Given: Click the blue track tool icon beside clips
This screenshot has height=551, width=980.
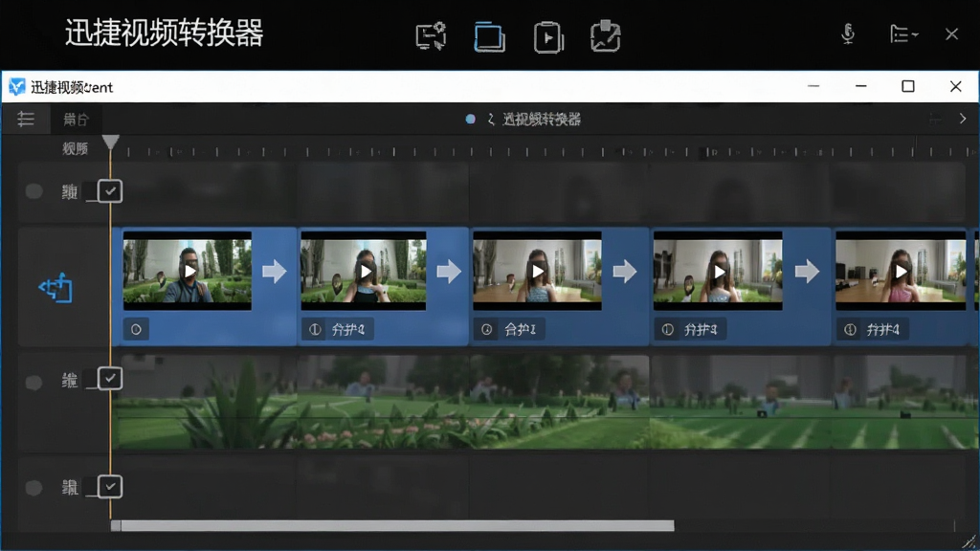Looking at the screenshot, I should pyautogui.click(x=56, y=288).
